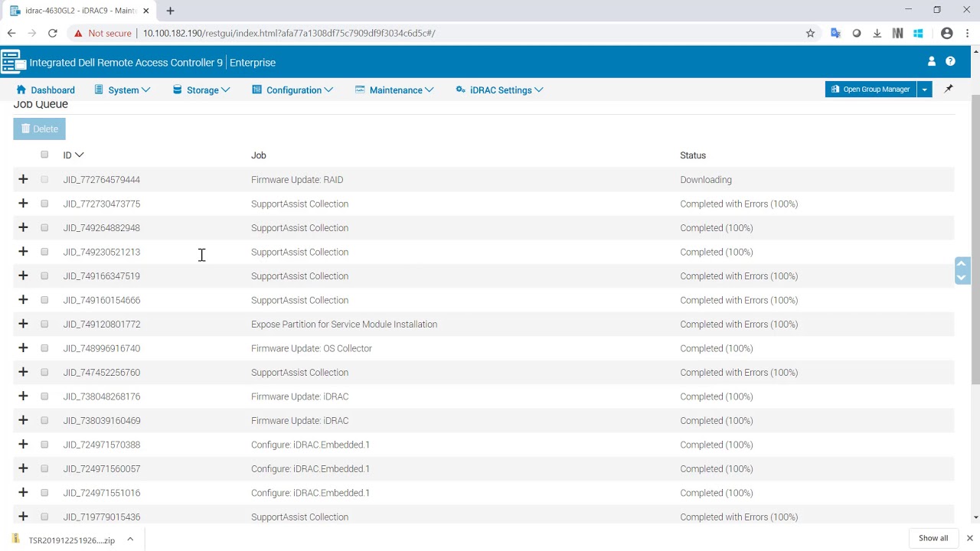Check the box for JID_749230521213

click(44, 252)
